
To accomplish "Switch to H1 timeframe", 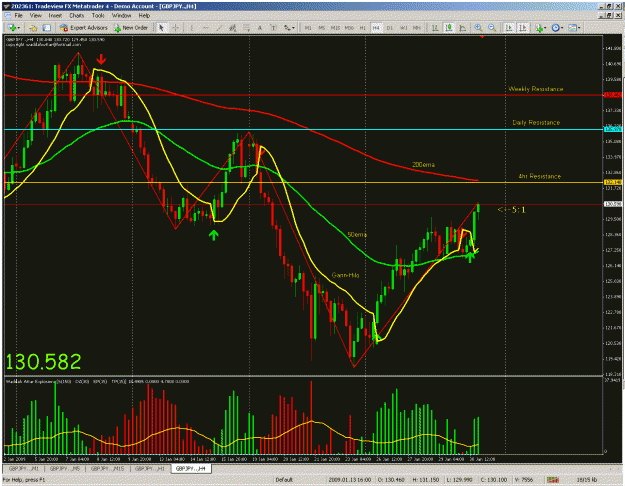I will pos(363,28).
